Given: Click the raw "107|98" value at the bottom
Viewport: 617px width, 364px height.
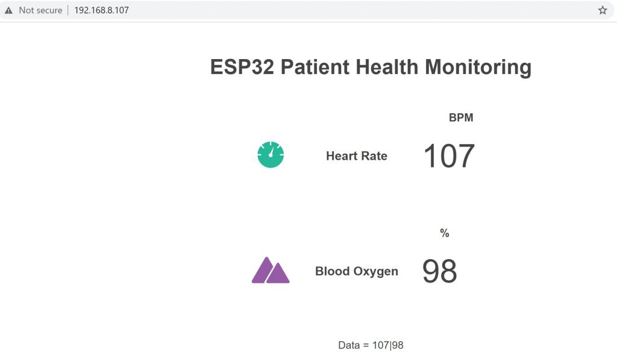Looking at the screenshot, I should [x=388, y=345].
